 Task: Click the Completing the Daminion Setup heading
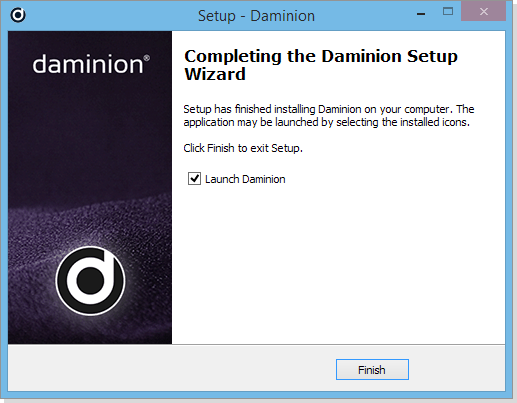(x=321, y=56)
